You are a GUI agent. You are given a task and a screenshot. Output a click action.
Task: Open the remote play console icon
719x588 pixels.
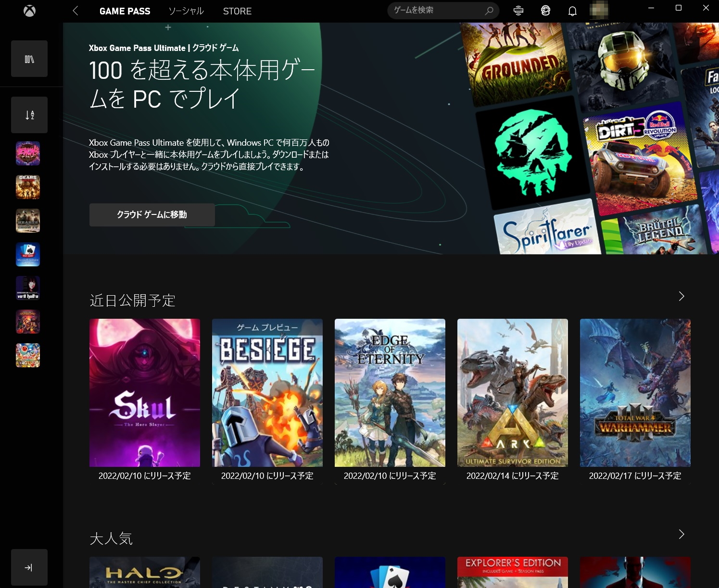coord(518,11)
